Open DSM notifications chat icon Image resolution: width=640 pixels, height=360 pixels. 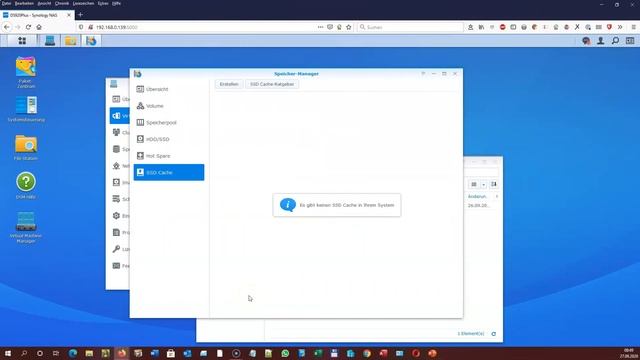(586, 40)
